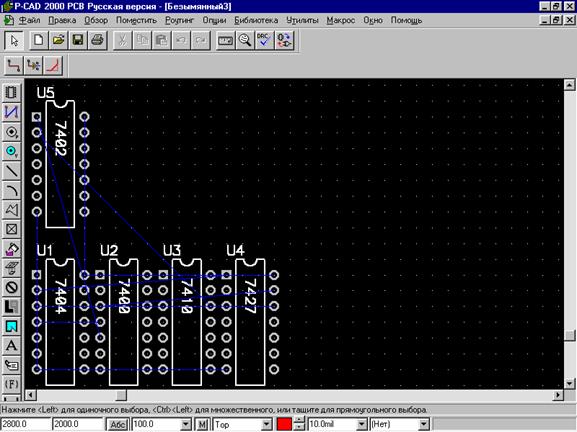Click the X coordinate field showing 2800.0
The width and height of the screenshot is (577, 432).
(x=26, y=424)
